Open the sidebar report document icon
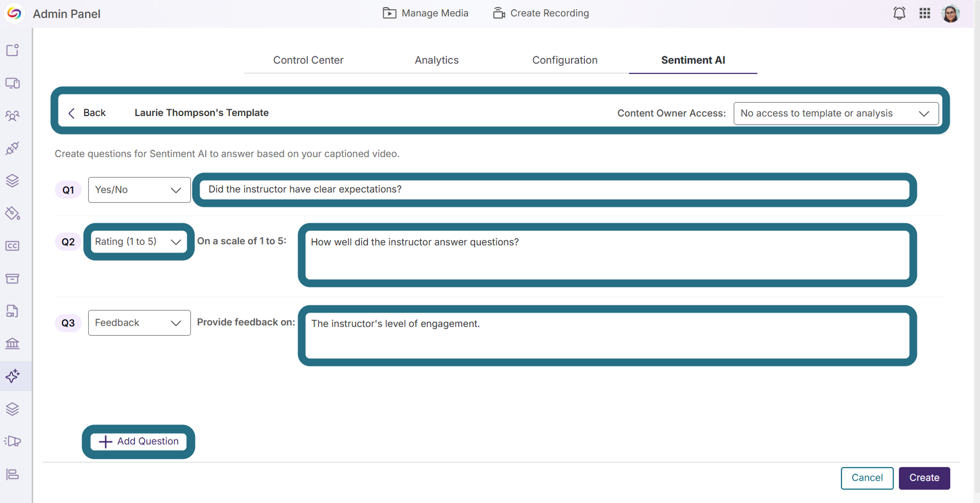This screenshot has height=503, width=980. click(x=13, y=311)
